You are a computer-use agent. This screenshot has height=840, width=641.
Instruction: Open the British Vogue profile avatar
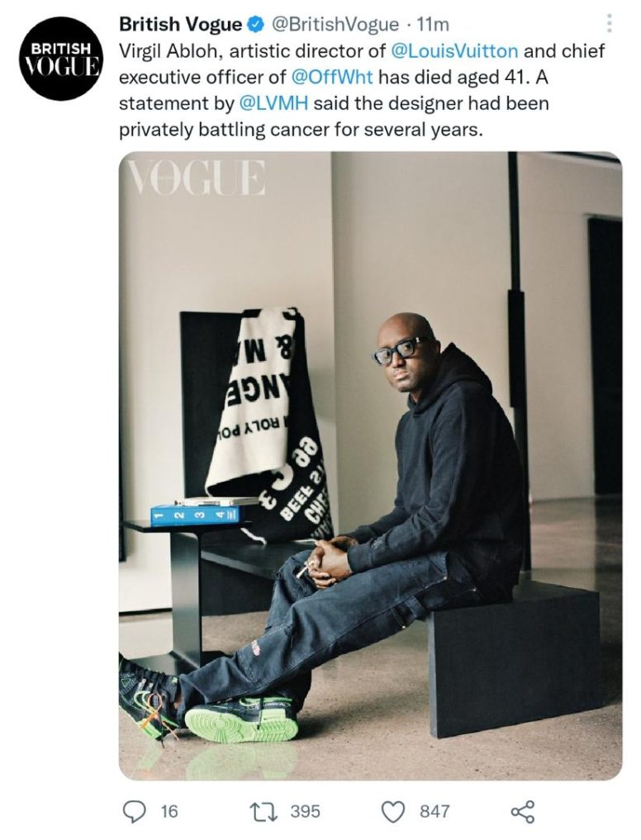pos(59,59)
